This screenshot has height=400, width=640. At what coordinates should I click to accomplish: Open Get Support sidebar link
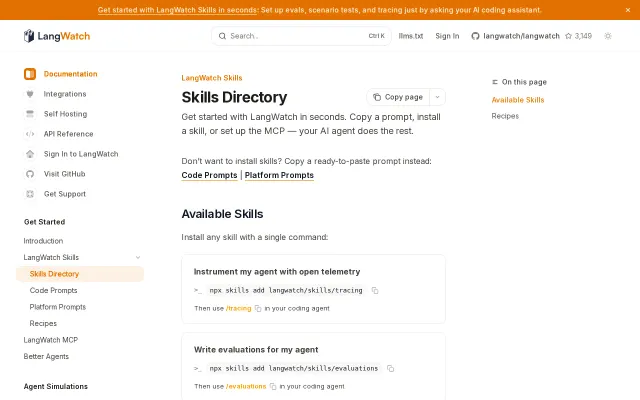(x=65, y=194)
